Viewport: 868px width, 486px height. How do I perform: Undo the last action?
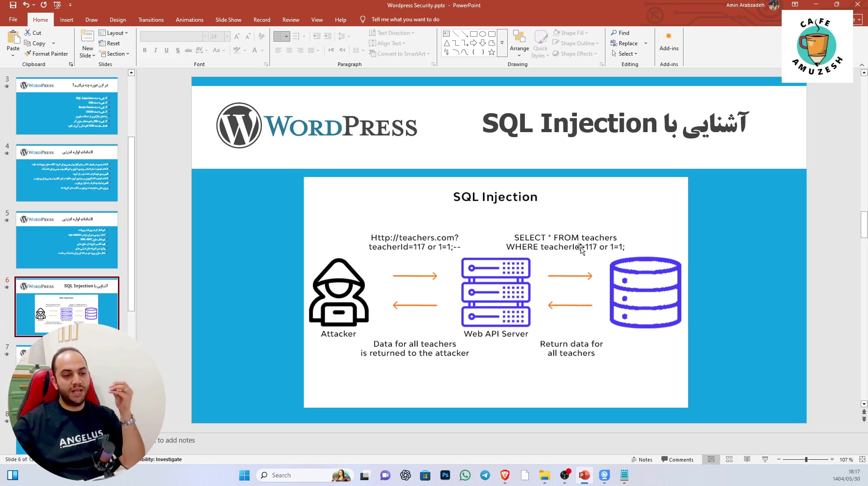pyautogui.click(x=26, y=5)
